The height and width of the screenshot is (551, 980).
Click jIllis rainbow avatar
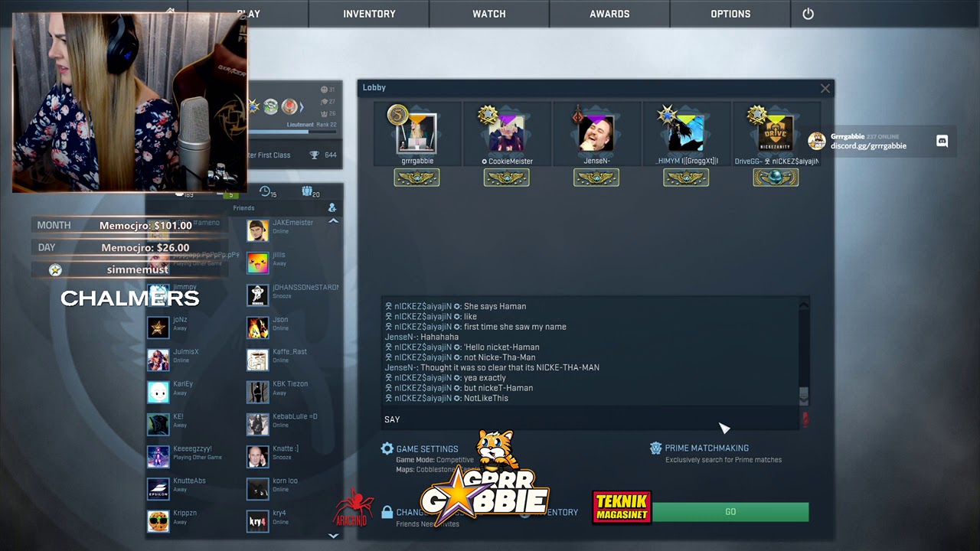tap(258, 262)
